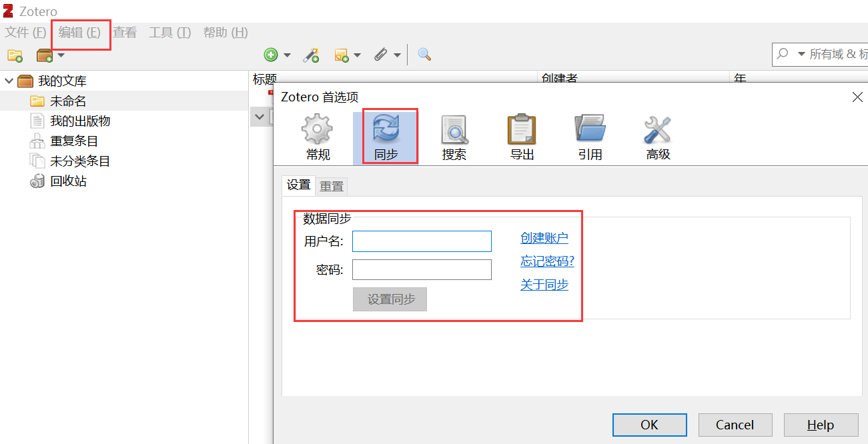The width and height of the screenshot is (868, 444).
Task: Click the green New Item icon
Action: 271,55
